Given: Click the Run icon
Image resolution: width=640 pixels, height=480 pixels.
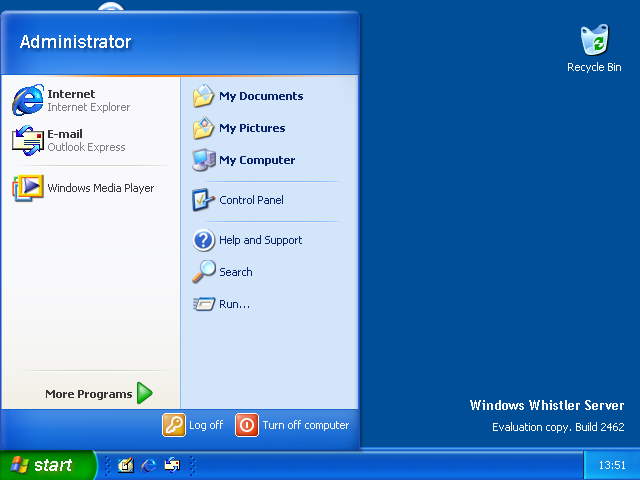Looking at the screenshot, I should pyautogui.click(x=204, y=304).
